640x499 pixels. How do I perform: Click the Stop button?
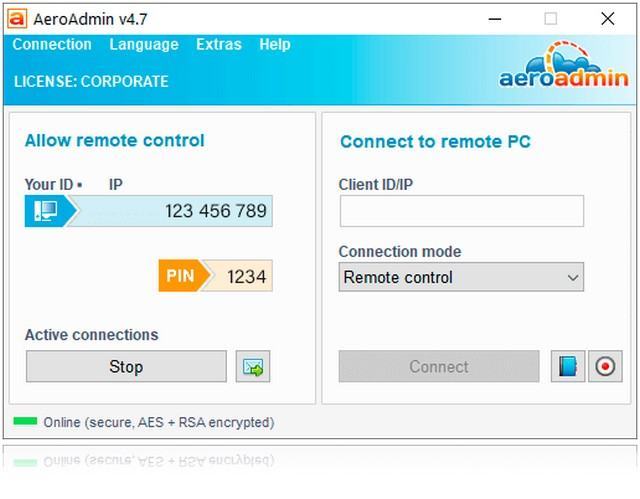click(x=126, y=366)
